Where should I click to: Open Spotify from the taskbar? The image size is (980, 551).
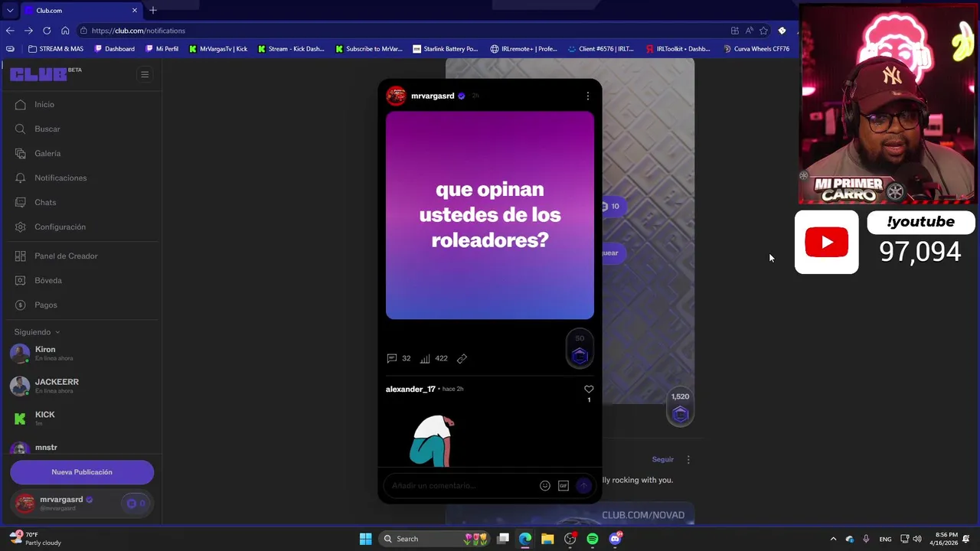point(593,539)
